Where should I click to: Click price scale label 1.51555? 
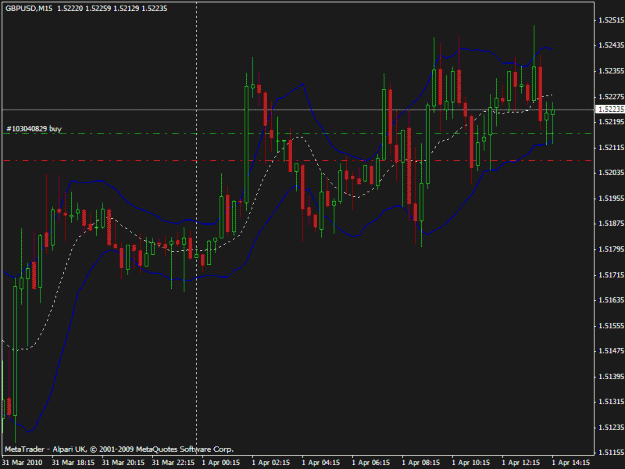point(611,326)
